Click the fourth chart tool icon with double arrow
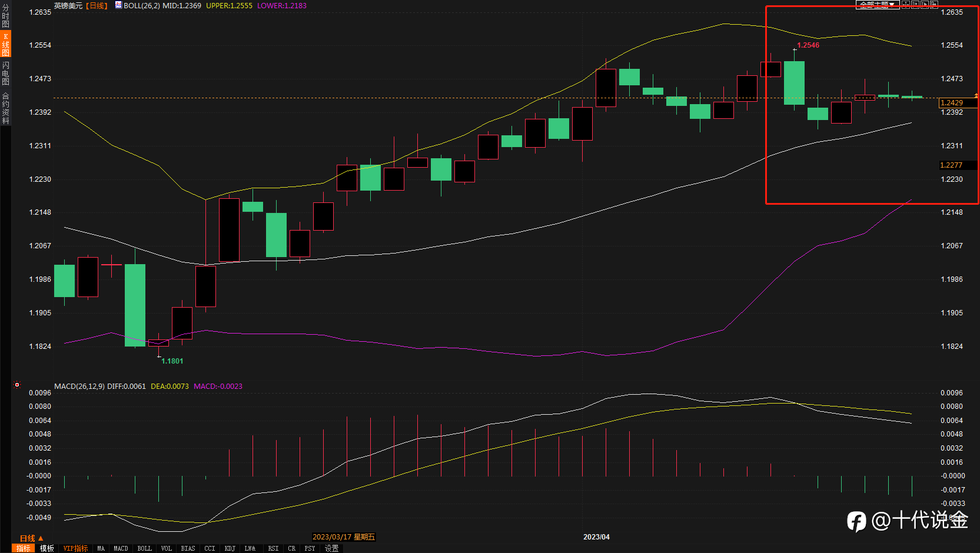 934,4
